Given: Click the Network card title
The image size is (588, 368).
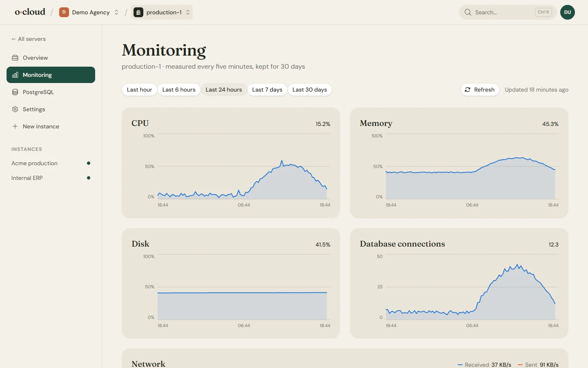Looking at the screenshot, I should coord(148,364).
